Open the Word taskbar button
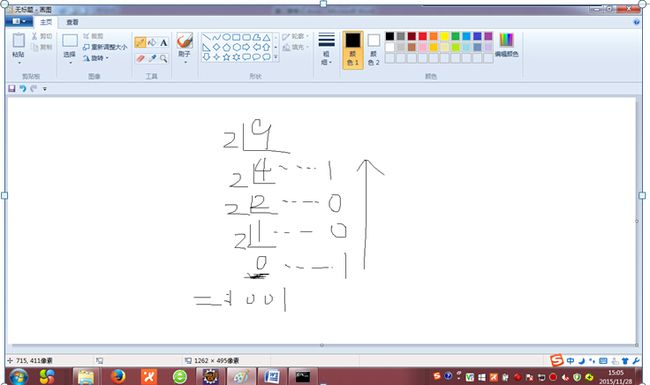This screenshot has height=385, width=650. [272, 376]
